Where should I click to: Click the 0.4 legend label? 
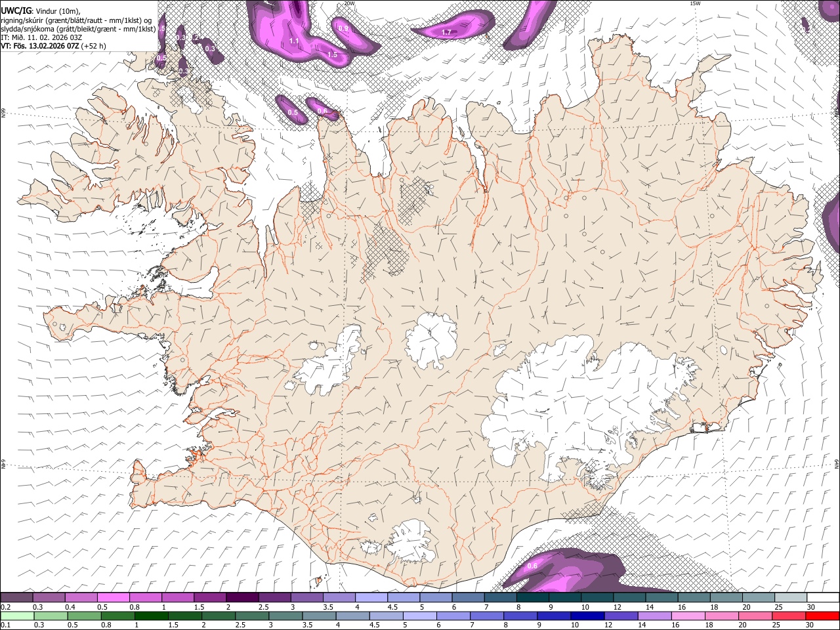click(x=70, y=607)
